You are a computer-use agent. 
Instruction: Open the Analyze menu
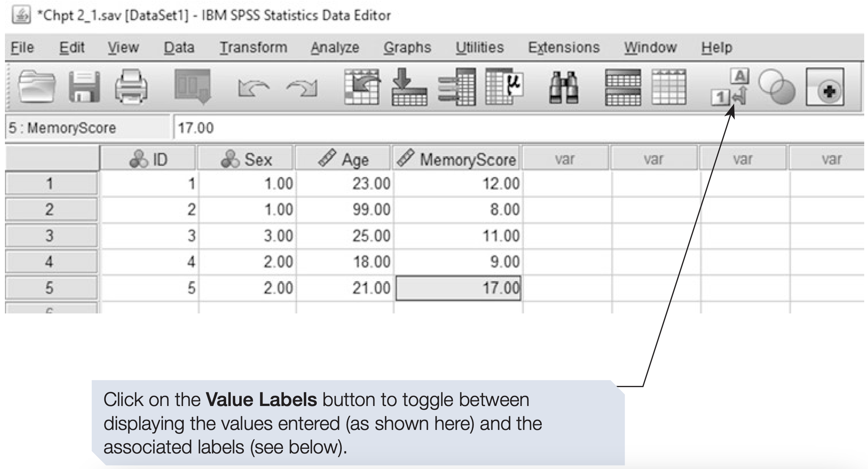click(335, 48)
